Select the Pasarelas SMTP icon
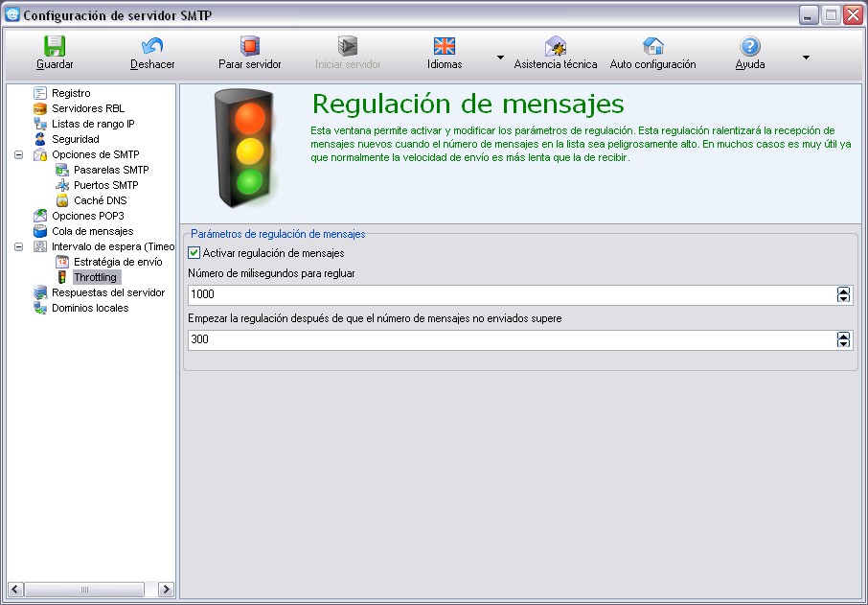 click(x=62, y=170)
